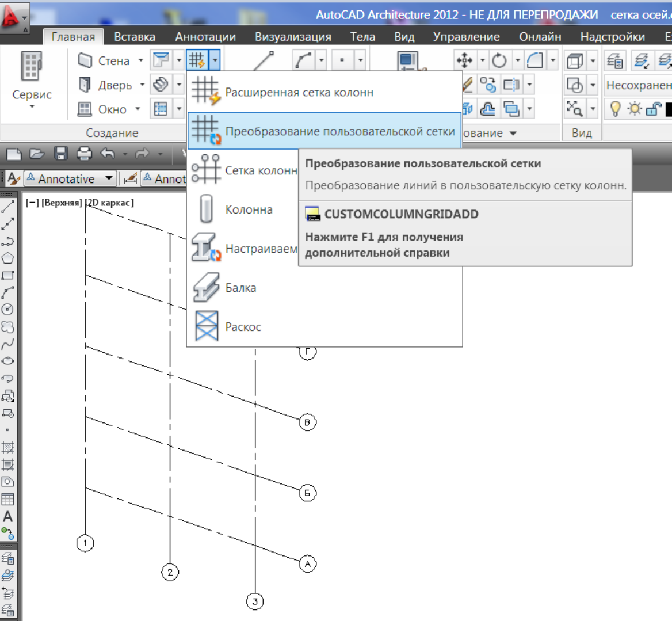Select Расширенная сетка колонн from the dropdown list
This screenshot has width=672, height=621.
299,92
